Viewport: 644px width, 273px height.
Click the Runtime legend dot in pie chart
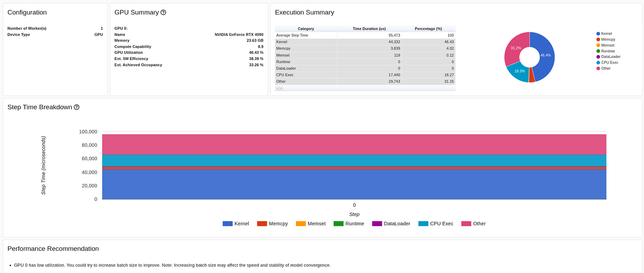[x=598, y=51]
